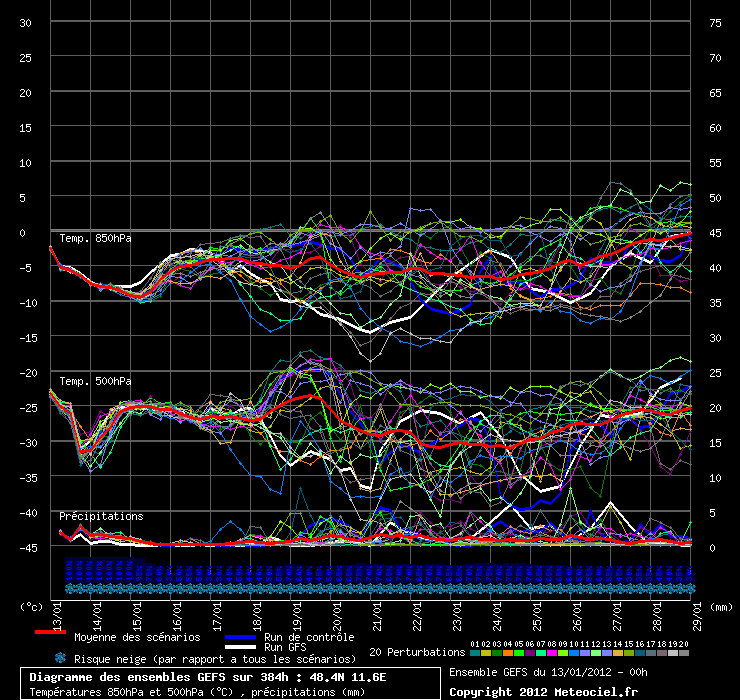The height and width of the screenshot is (700, 740).
Task: Click the 75 precipitation axis value
Action: [x=715, y=23]
